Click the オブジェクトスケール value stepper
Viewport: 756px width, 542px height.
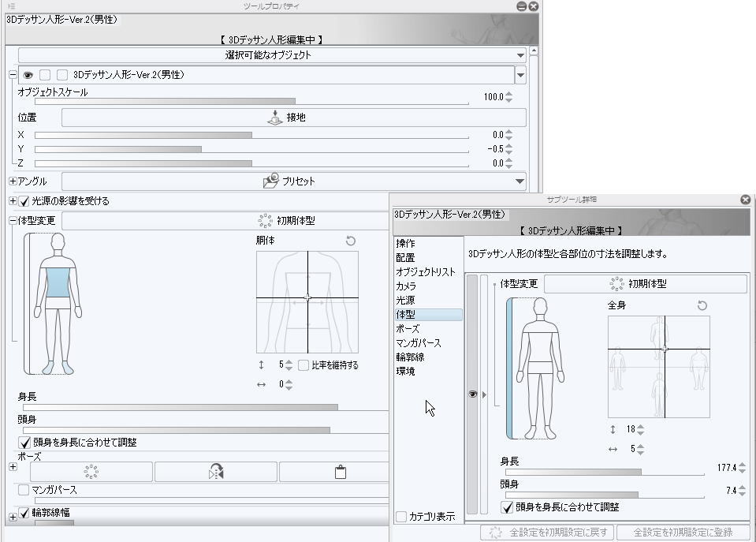508,97
